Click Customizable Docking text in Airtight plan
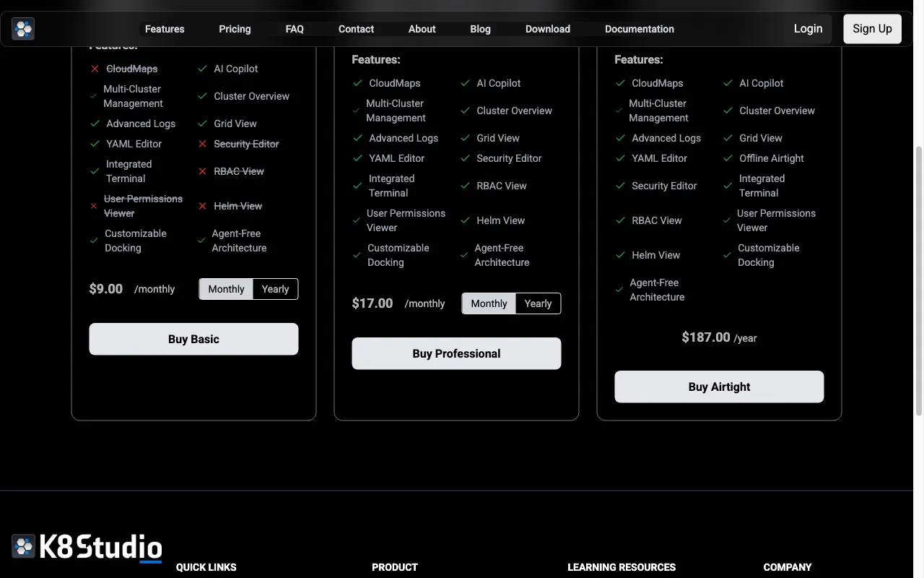The image size is (924, 578). [769, 255]
